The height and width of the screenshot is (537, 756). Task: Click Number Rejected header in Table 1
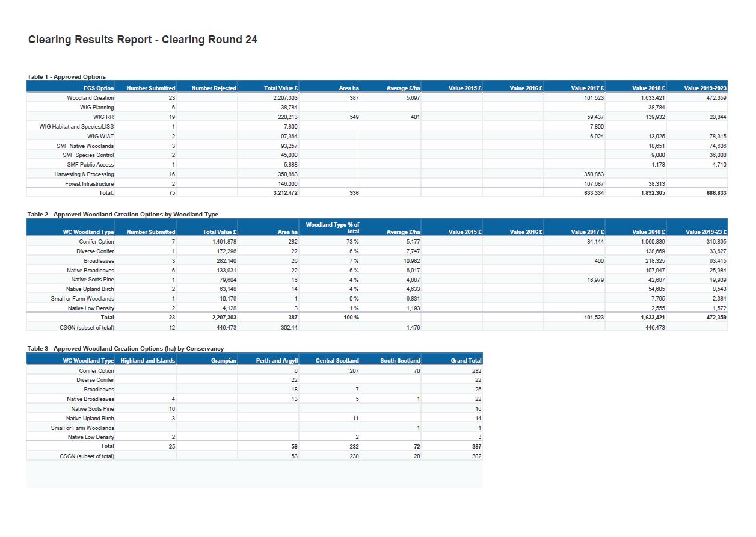pyautogui.click(x=214, y=88)
